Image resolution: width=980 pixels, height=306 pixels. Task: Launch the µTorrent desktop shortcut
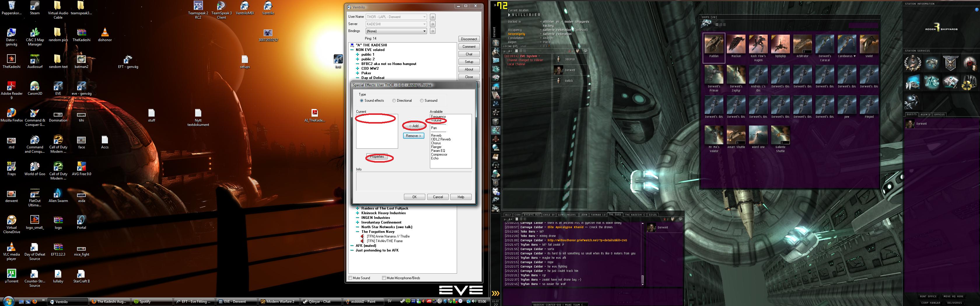[x=11, y=276]
